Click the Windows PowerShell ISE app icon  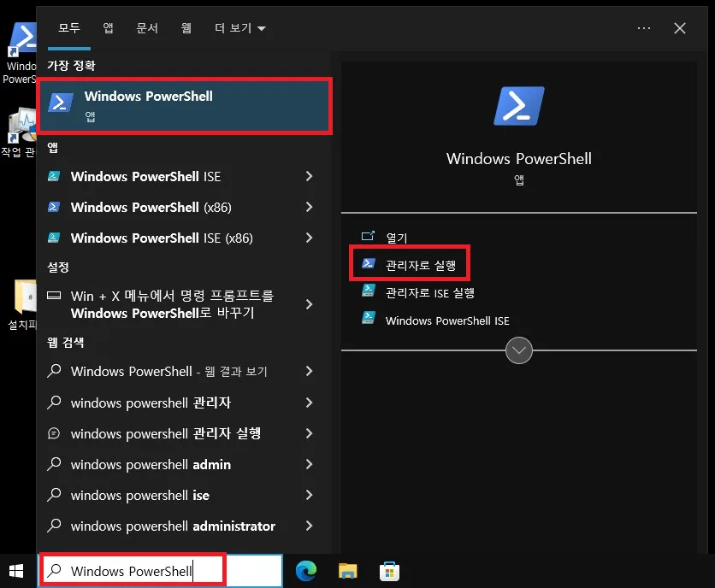click(54, 176)
